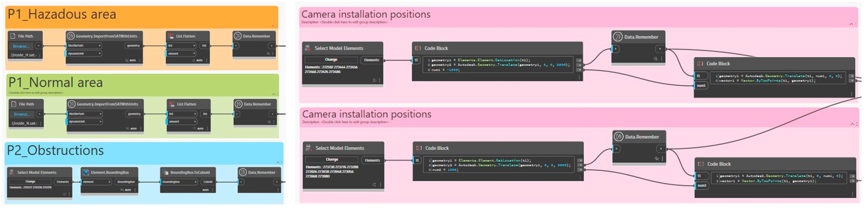The height and width of the screenshot is (211, 868).
Task: Click the code editor line containing num1 = -1000
Action: tap(445, 70)
